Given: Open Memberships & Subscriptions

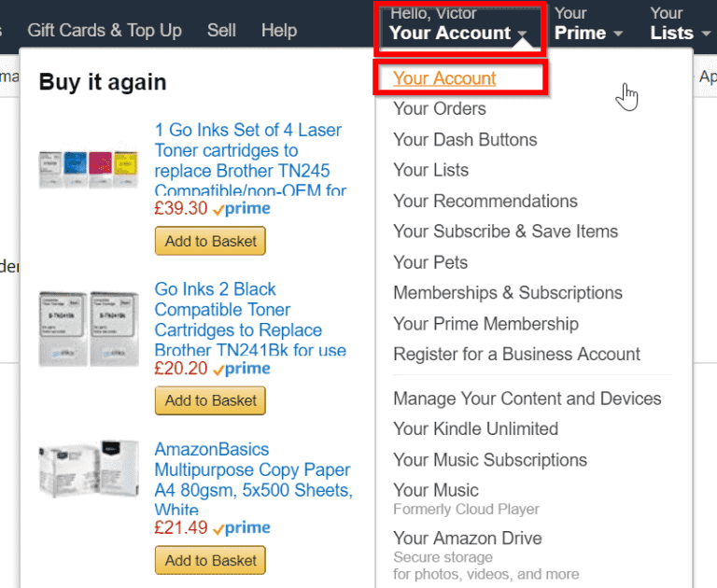Looking at the screenshot, I should [x=508, y=293].
